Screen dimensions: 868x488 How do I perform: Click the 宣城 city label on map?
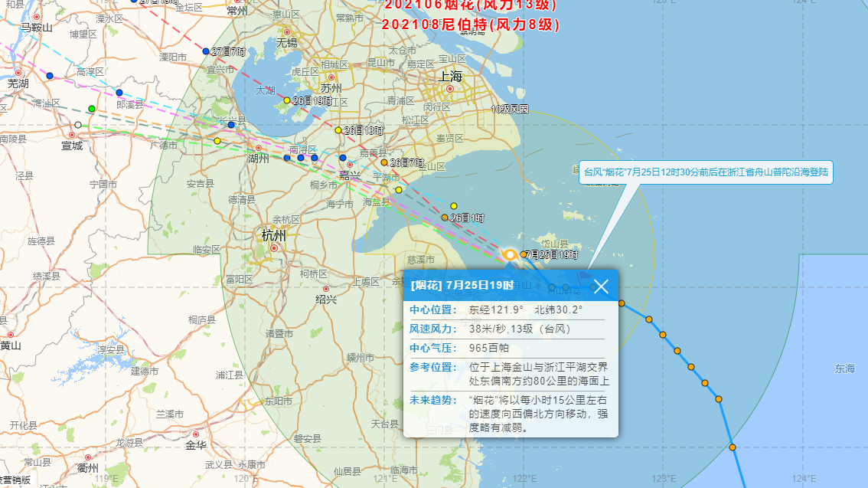[x=72, y=145]
